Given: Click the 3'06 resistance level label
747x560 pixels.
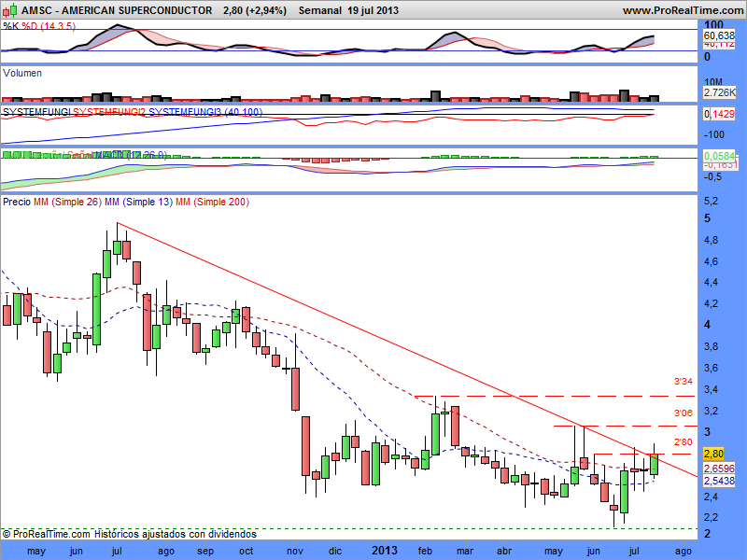Looking at the screenshot, I should click(x=684, y=413).
